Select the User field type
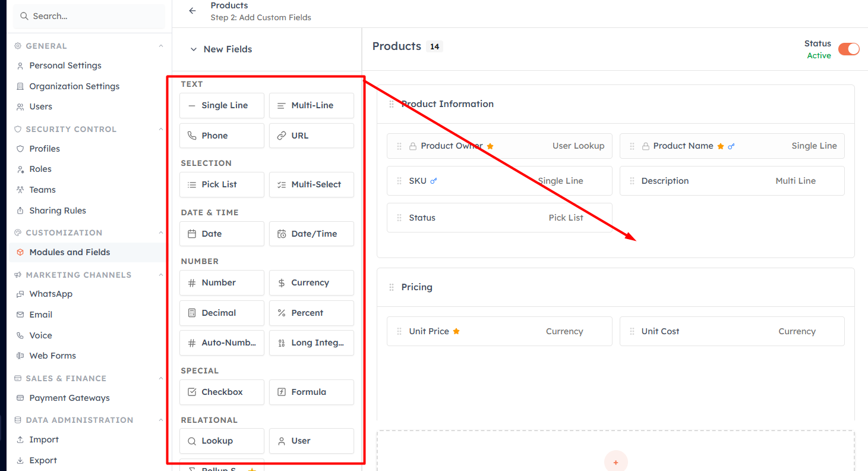This screenshot has width=868, height=471. point(311,441)
